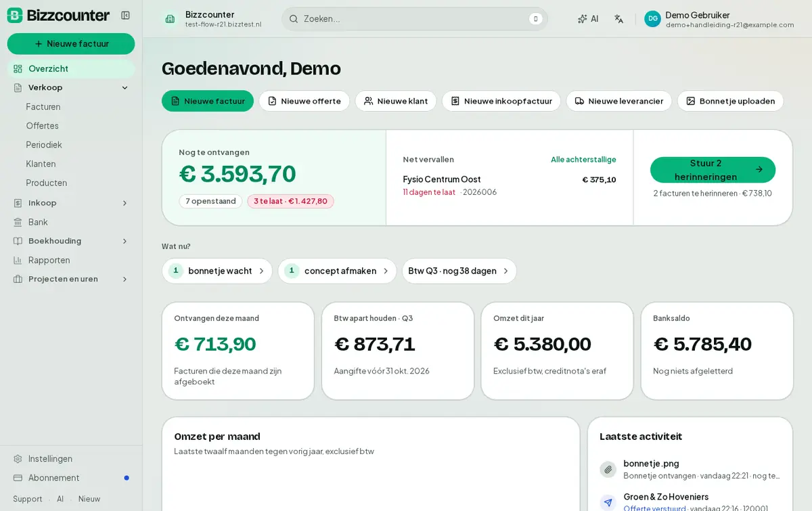Open Offertes under Verkoop
Image resolution: width=812 pixels, height=511 pixels.
tap(43, 126)
